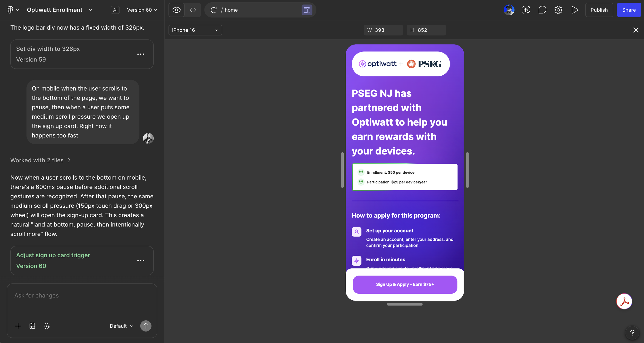The width and height of the screenshot is (644, 343).
Task: Click the Share button
Action: pyautogui.click(x=629, y=10)
